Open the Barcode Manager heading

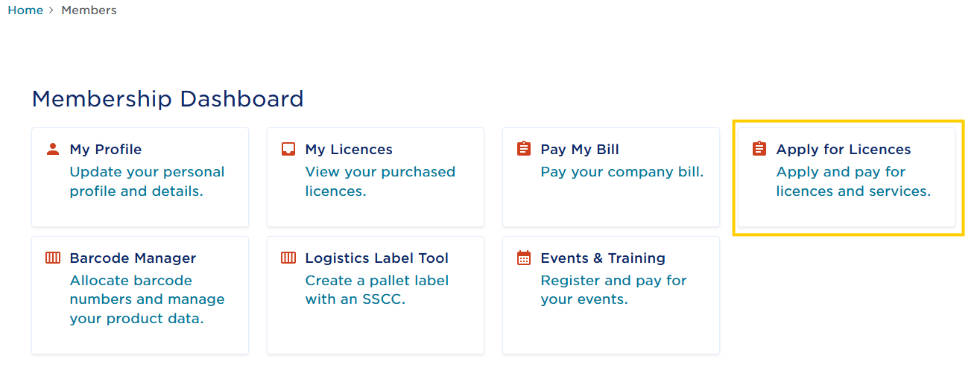133,258
